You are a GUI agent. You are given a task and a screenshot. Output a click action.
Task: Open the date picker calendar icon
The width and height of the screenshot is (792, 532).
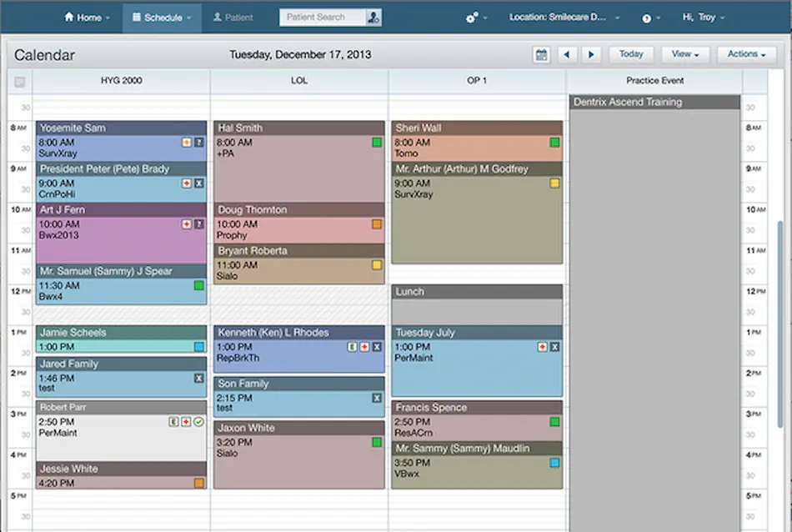coord(540,54)
